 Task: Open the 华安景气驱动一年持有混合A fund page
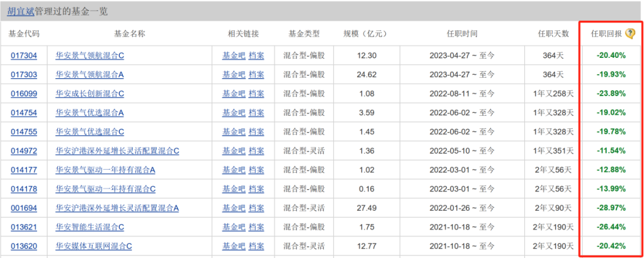point(106,170)
